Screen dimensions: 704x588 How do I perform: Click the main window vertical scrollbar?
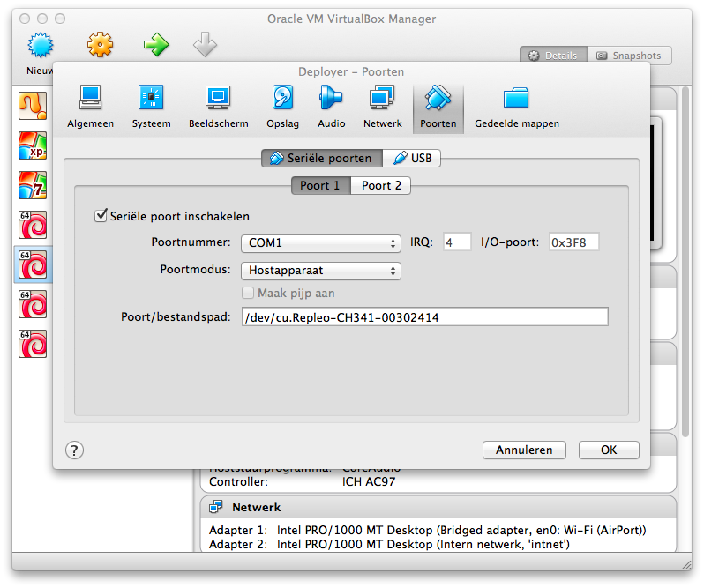point(685,263)
